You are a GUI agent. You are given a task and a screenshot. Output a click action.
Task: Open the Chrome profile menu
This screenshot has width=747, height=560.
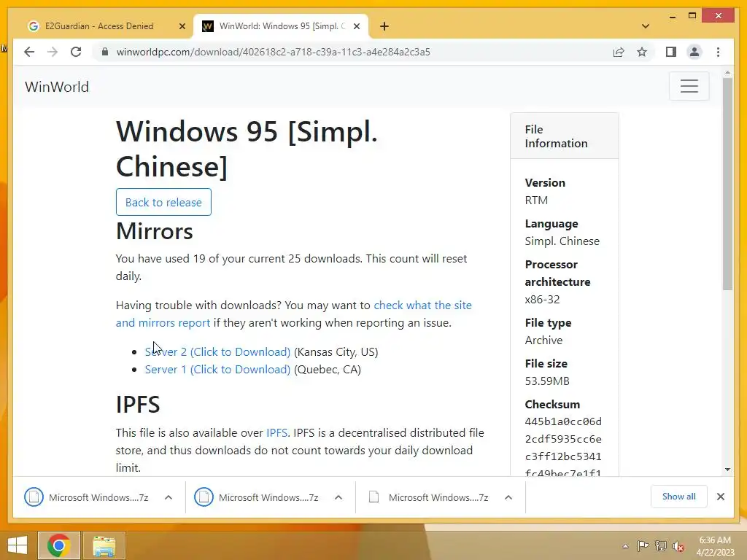click(694, 52)
